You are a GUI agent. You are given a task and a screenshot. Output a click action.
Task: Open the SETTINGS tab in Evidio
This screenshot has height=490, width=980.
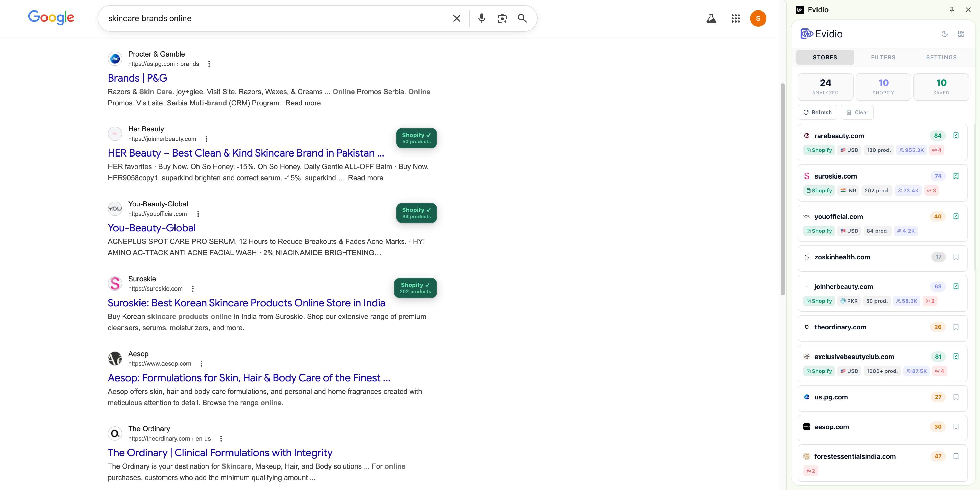click(942, 57)
